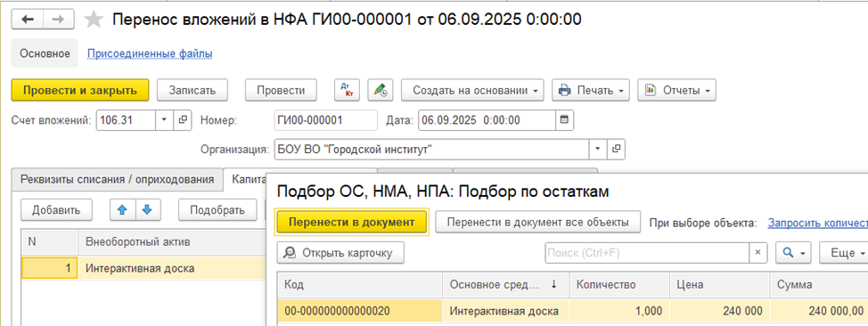Open Создать на основании dropdown

pyautogui.click(x=472, y=90)
